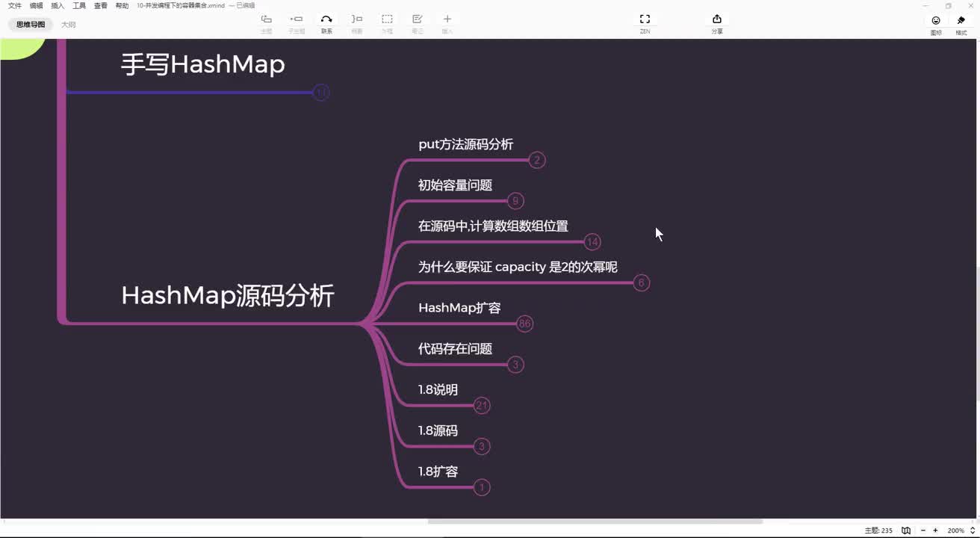Open the 工具 (Tools) menu
This screenshot has width=980, height=538.
click(79, 5)
